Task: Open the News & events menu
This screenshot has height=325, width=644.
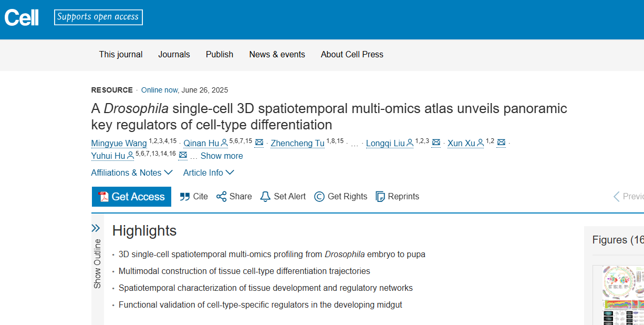Action: [x=277, y=54]
